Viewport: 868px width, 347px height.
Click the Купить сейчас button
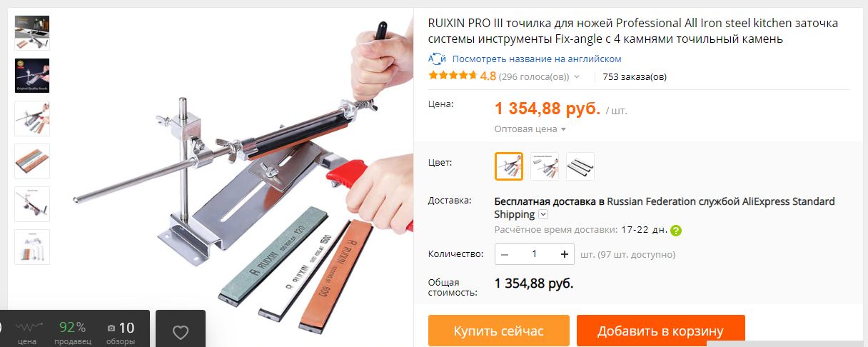coord(499,331)
